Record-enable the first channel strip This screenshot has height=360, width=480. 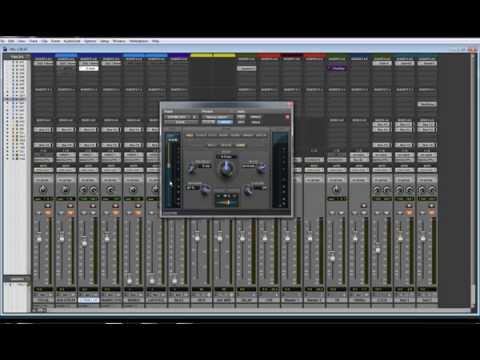48,206
